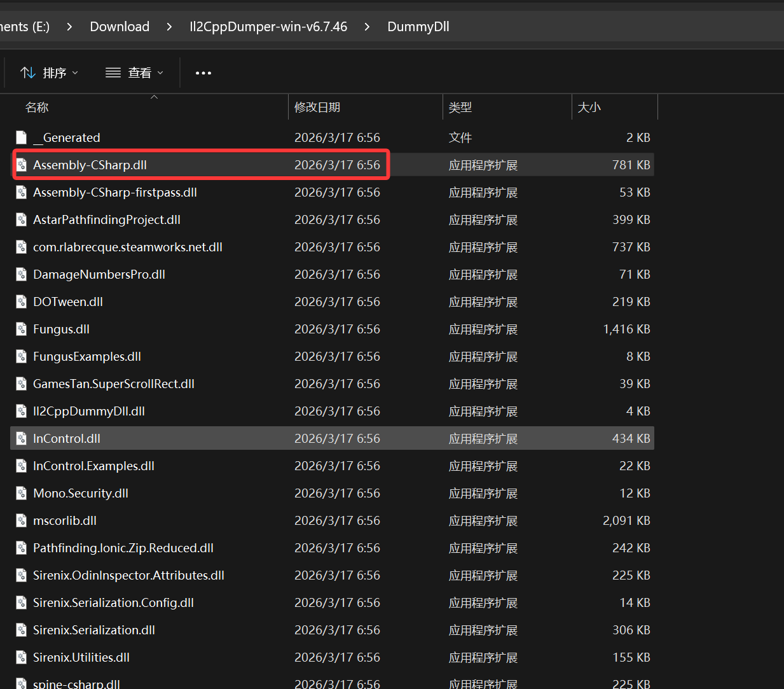Click the AstarPathfindingProject.dll file icon
Viewport: 784px width, 689px height.
22,219
